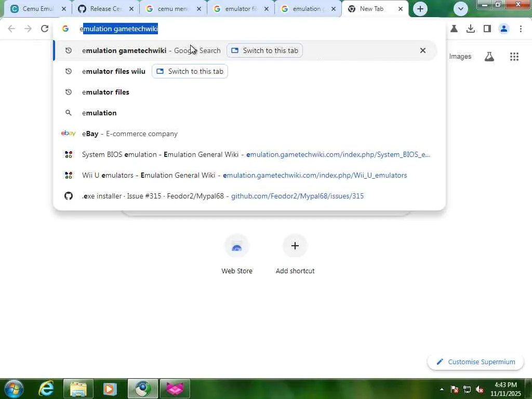Open a new tab with the plus button
Viewport: 532px width, 399px height.
(420, 9)
